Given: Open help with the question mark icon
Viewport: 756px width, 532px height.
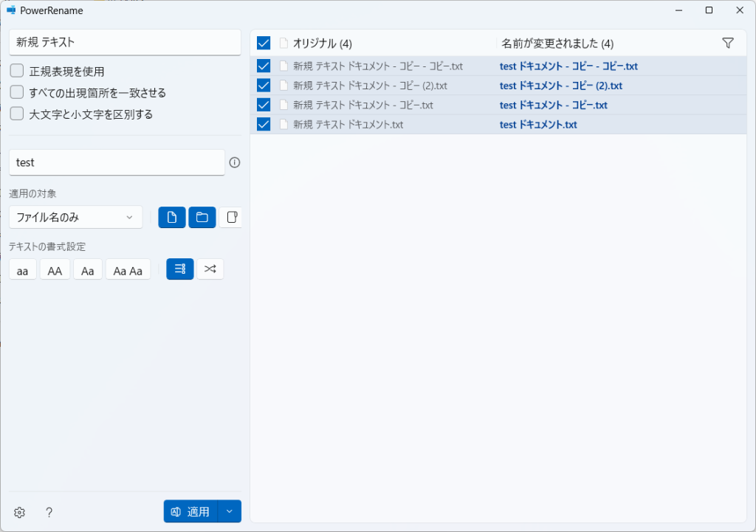Looking at the screenshot, I should click(49, 512).
